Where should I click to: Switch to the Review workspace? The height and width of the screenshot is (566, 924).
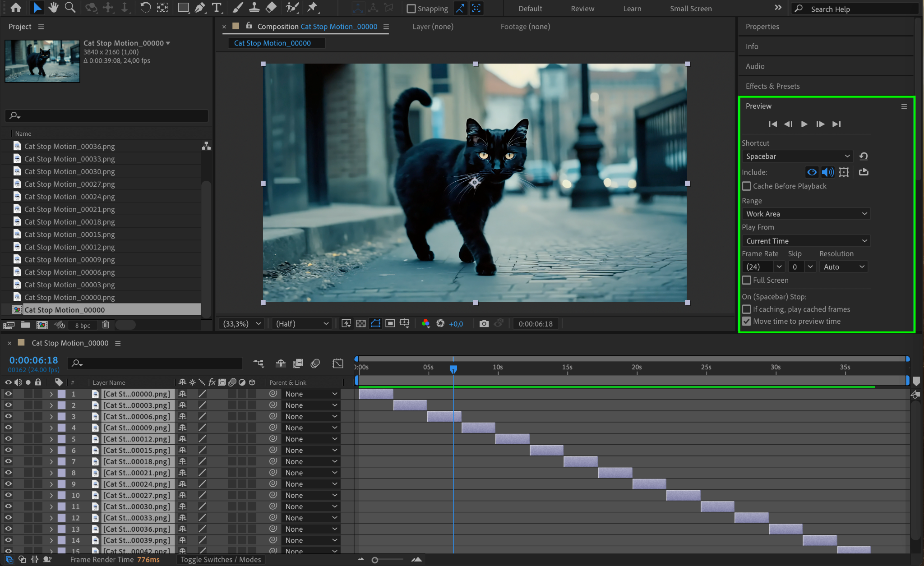coord(582,9)
